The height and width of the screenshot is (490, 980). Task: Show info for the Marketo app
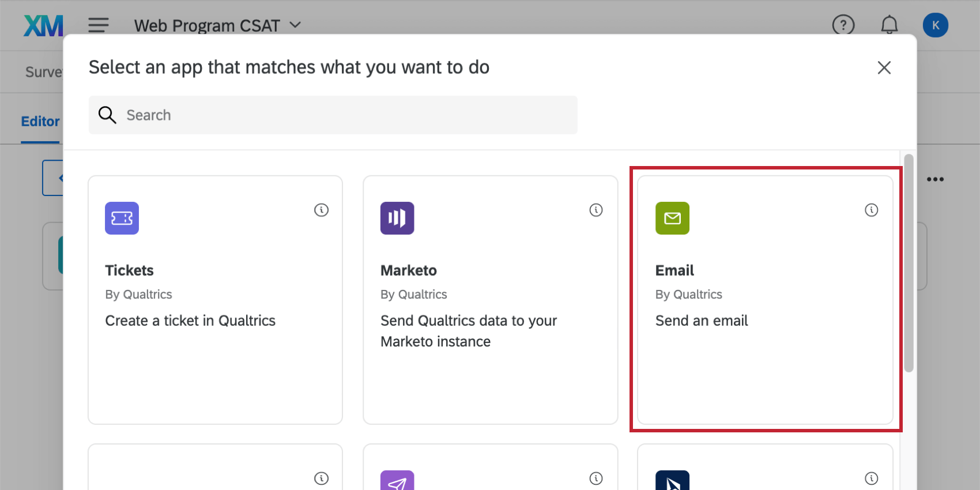[x=596, y=210]
